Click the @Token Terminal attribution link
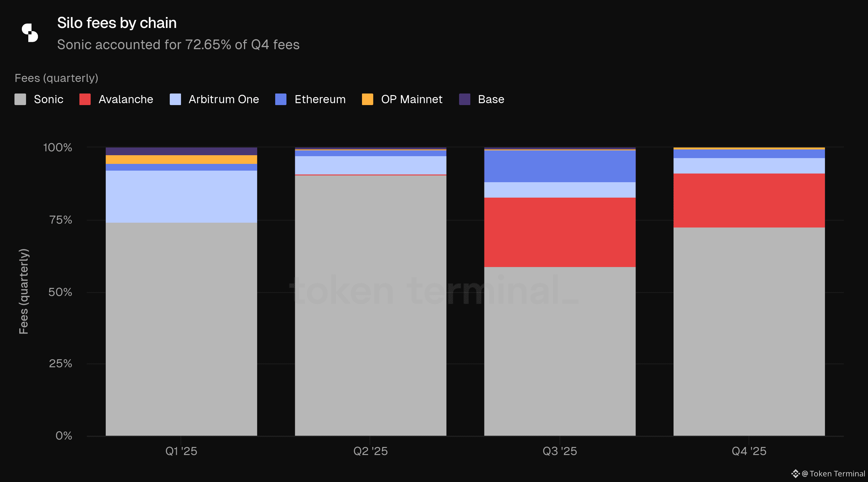This screenshot has height=482, width=868. coord(833,474)
